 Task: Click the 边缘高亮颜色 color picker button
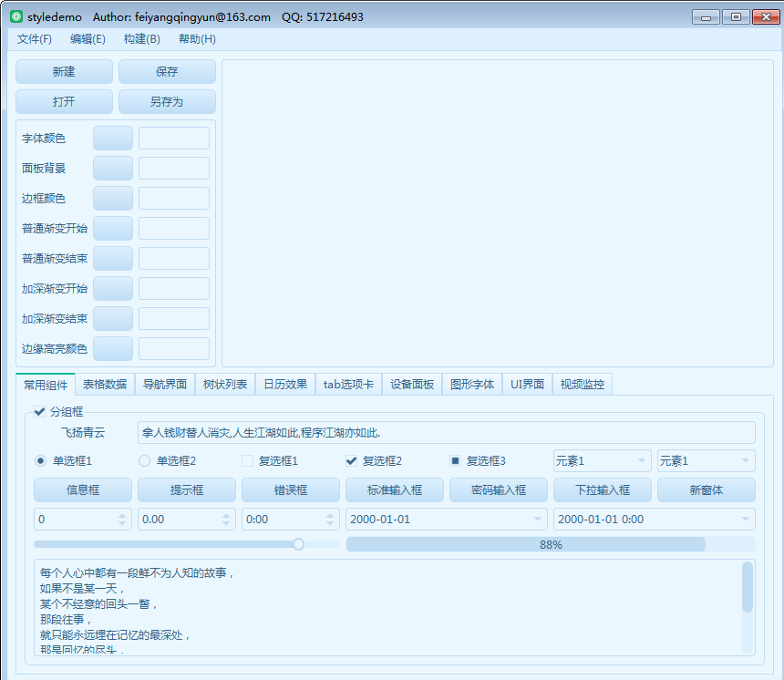[x=112, y=348]
